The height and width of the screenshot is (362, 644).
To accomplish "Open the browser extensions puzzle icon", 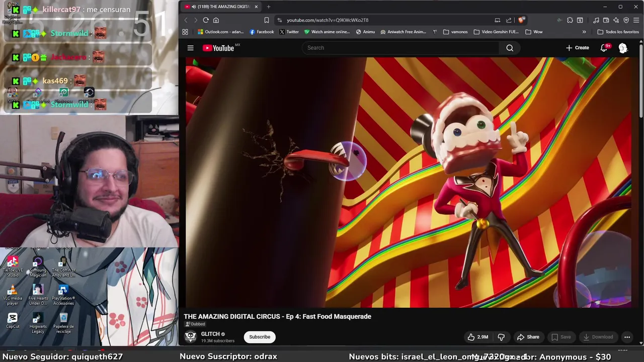I will 570,20.
